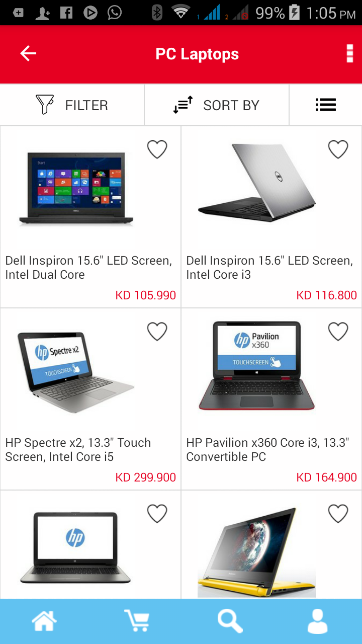Image resolution: width=362 pixels, height=644 pixels.
Task: Open the FILTER options
Action: (72, 105)
